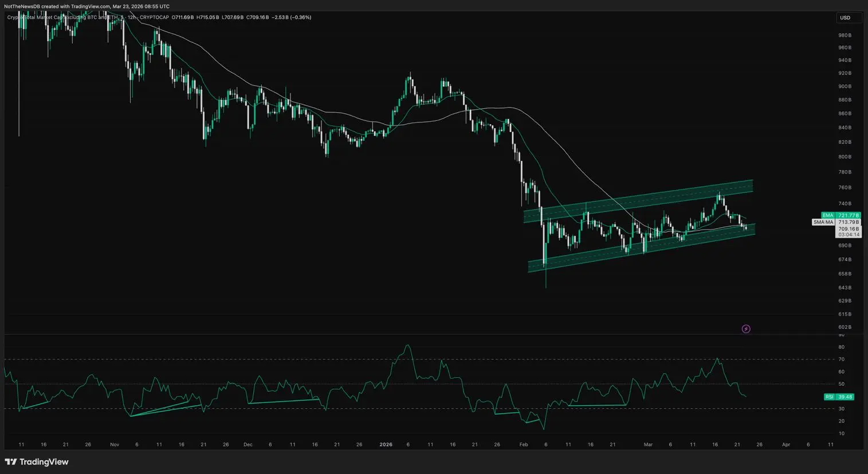The width and height of the screenshot is (868, 474).
Task: Open the USD currency selector
Action: coord(848,18)
